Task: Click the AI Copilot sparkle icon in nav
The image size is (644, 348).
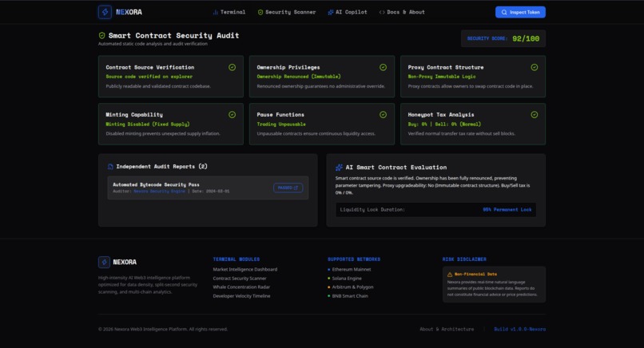Action: point(331,12)
